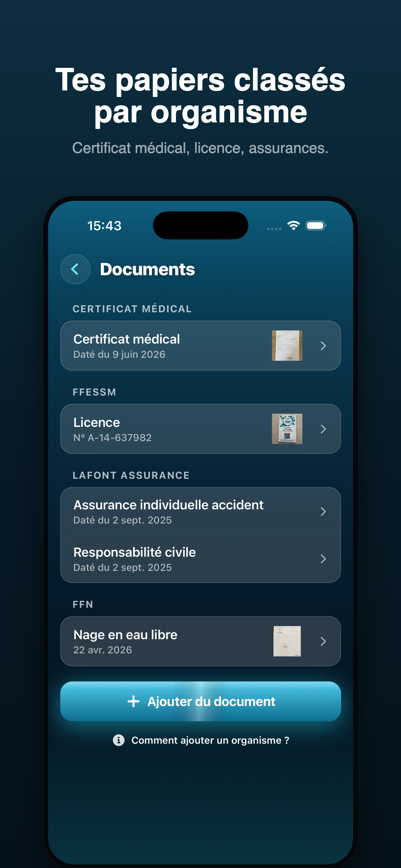Click the Ajouter du document button

coord(200,701)
